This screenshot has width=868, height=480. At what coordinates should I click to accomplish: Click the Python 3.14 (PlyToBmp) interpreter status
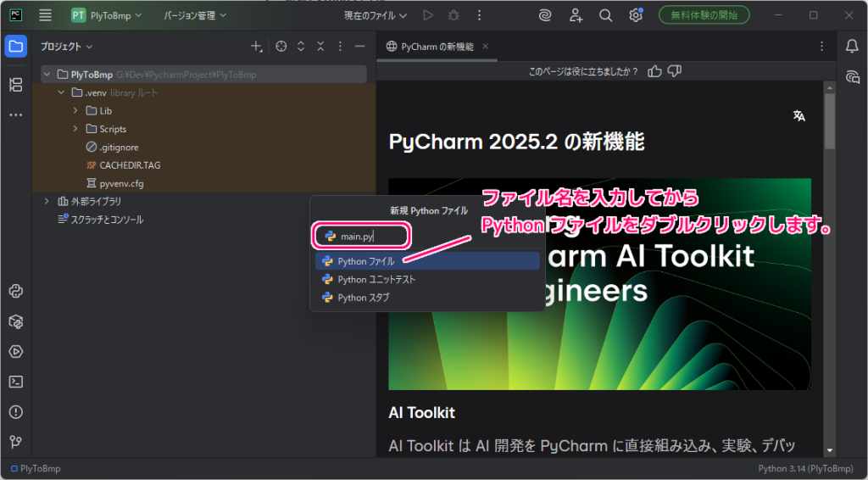point(805,469)
